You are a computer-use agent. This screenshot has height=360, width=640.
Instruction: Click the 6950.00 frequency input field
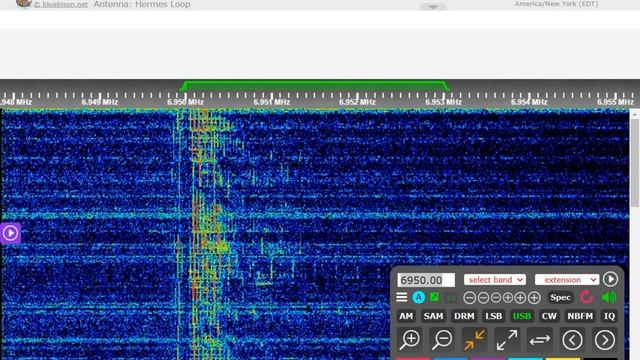[426, 280]
